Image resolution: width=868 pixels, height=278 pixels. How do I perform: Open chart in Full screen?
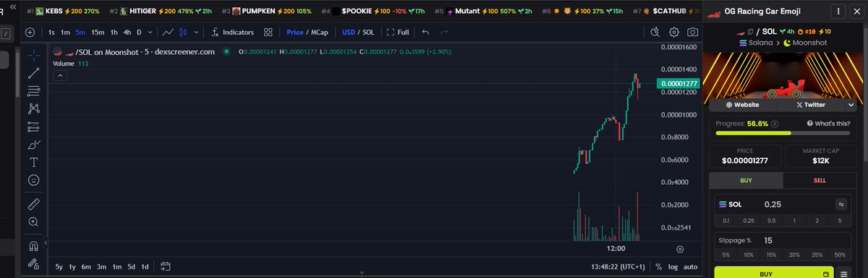(398, 32)
